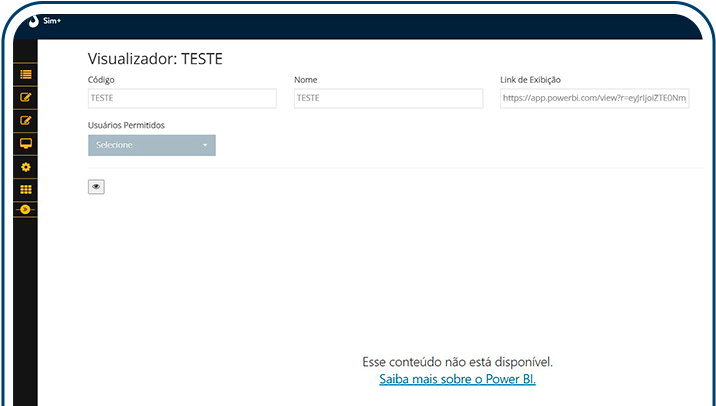Screen dimensions: 716x406
Task: Click the bottom arrow circle sidebar icon
Action: pyautogui.click(x=26, y=209)
